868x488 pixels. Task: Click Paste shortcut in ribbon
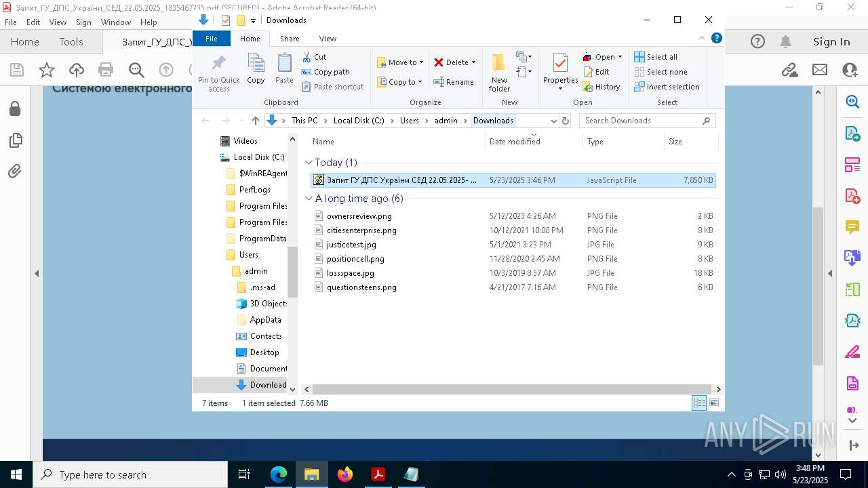click(x=332, y=87)
